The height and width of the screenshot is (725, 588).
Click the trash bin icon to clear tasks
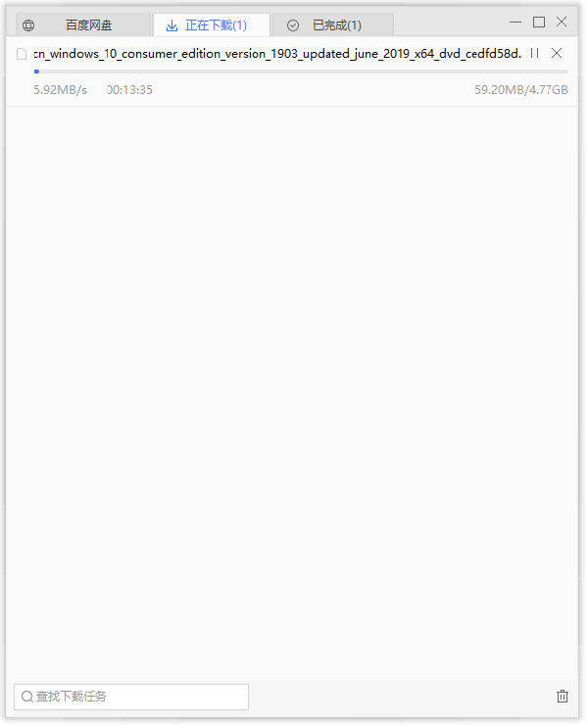[x=563, y=696]
